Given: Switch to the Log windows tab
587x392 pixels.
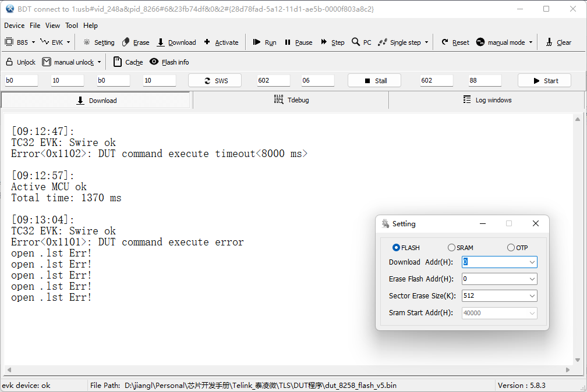Looking at the screenshot, I should [487, 100].
